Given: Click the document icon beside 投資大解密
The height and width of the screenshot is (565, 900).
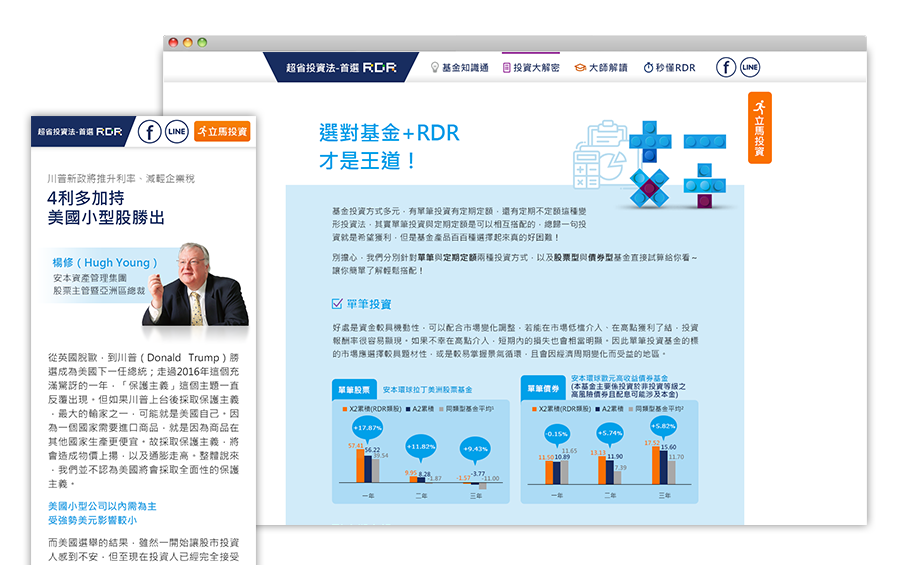Looking at the screenshot, I should pos(506,68).
